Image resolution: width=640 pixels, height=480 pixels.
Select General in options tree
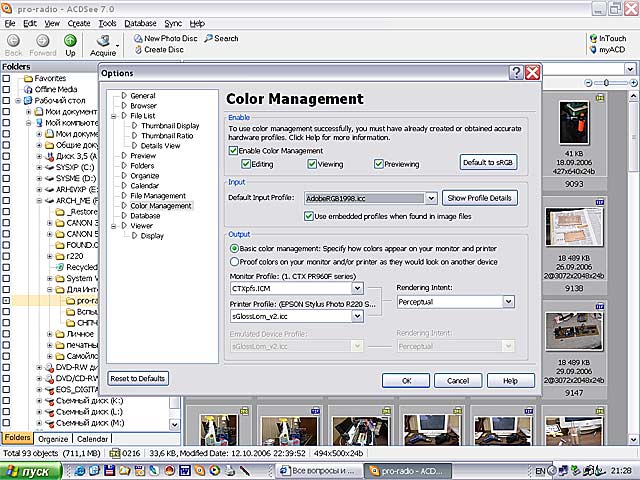pos(142,96)
